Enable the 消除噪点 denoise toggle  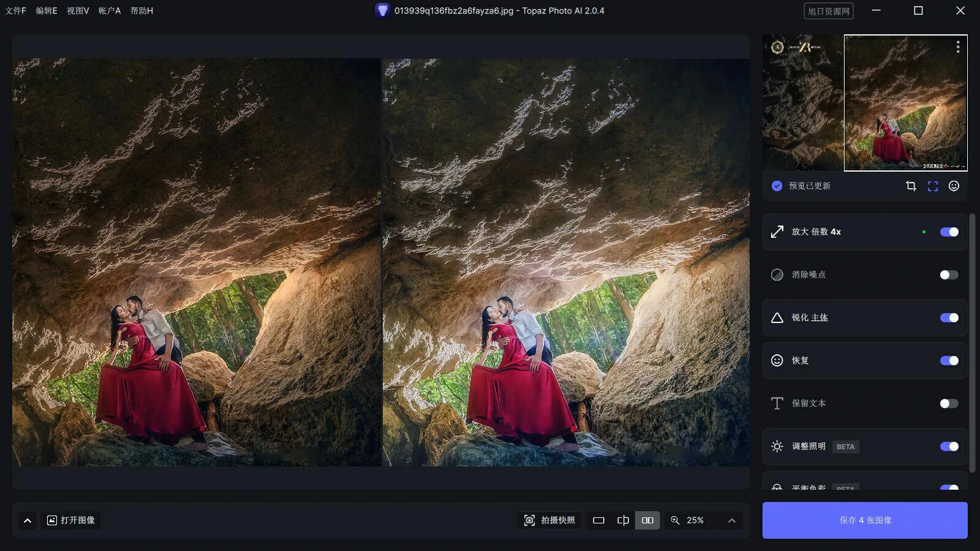949,275
